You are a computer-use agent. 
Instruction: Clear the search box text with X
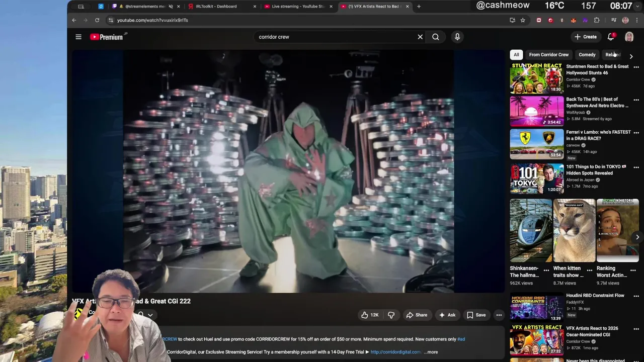pyautogui.click(x=420, y=37)
